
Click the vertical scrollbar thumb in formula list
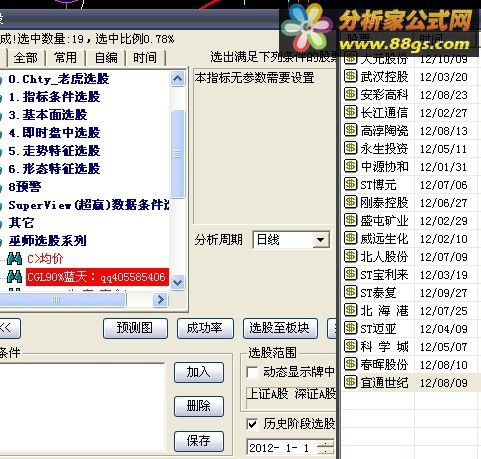pos(177,154)
